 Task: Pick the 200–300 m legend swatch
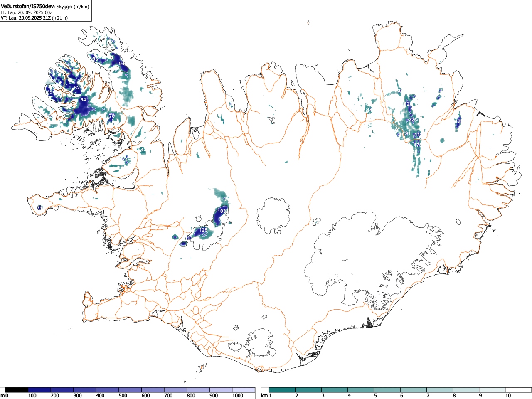pos(62,390)
